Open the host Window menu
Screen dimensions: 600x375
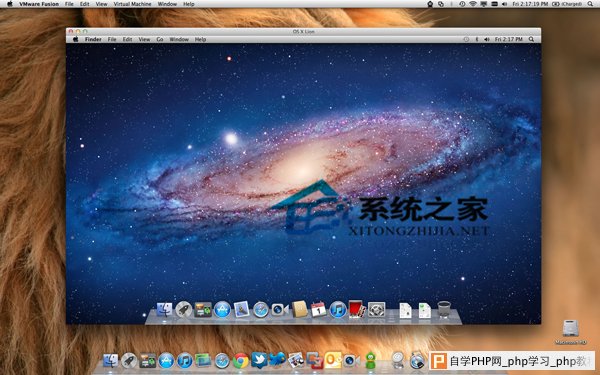[167, 4]
